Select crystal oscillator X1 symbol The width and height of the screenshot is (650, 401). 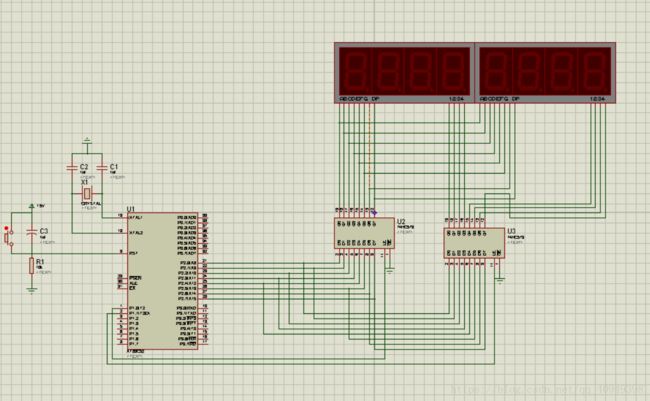(87, 193)
